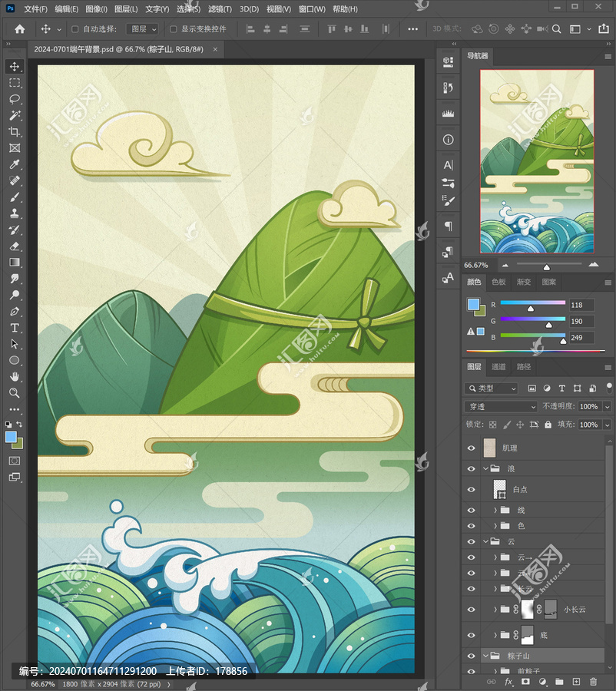Viewport: 616px width, 691px height.
Task: Open the 图像(I) menu
Action: [96, 9]
